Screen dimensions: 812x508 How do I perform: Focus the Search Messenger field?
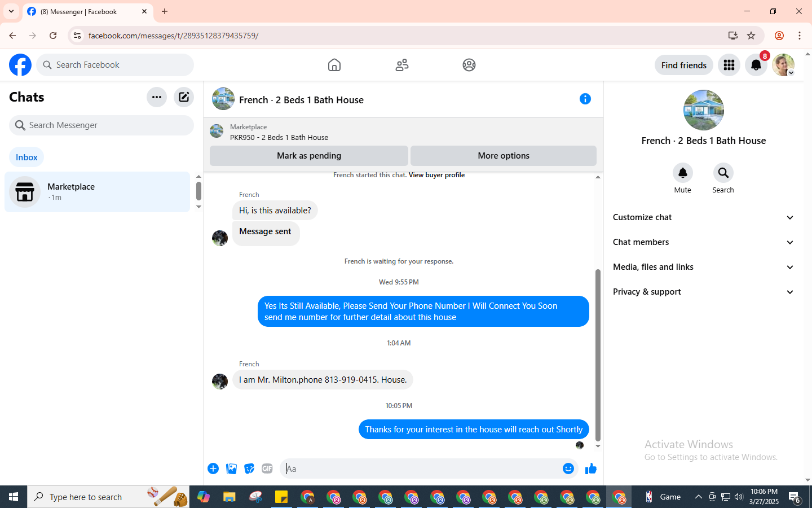pos(101,125)
